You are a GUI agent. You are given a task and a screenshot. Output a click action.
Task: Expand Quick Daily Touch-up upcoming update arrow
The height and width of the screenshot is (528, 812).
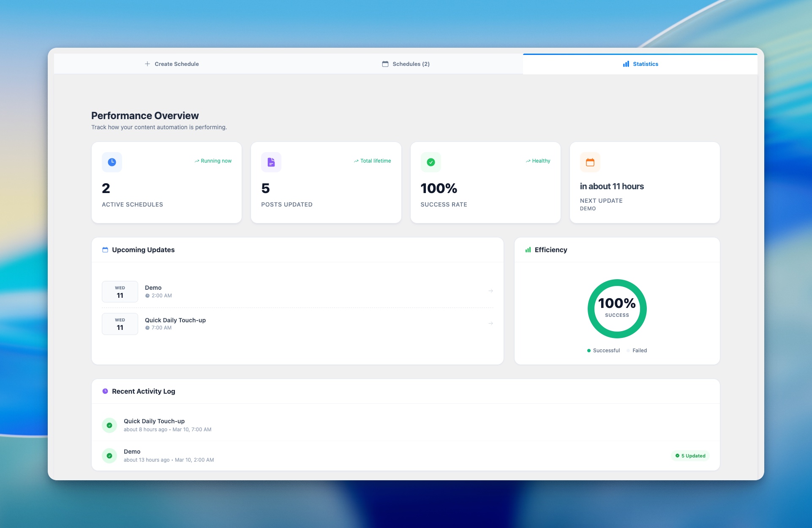[x=490, y=324]
